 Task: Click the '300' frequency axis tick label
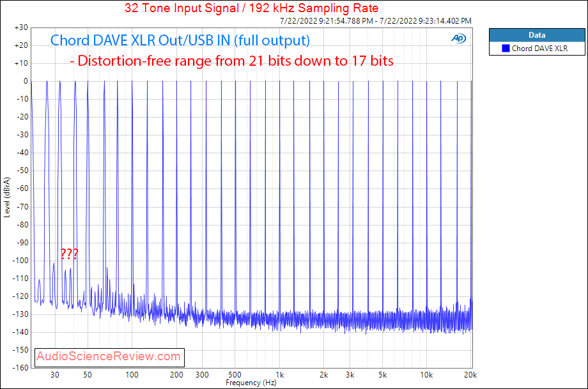pos(202,375)
